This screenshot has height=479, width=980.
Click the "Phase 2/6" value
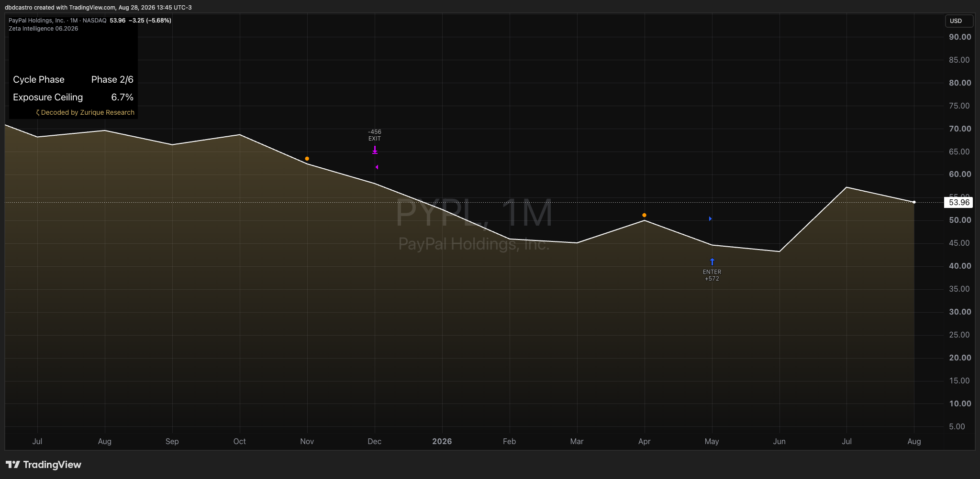(112, 79)
